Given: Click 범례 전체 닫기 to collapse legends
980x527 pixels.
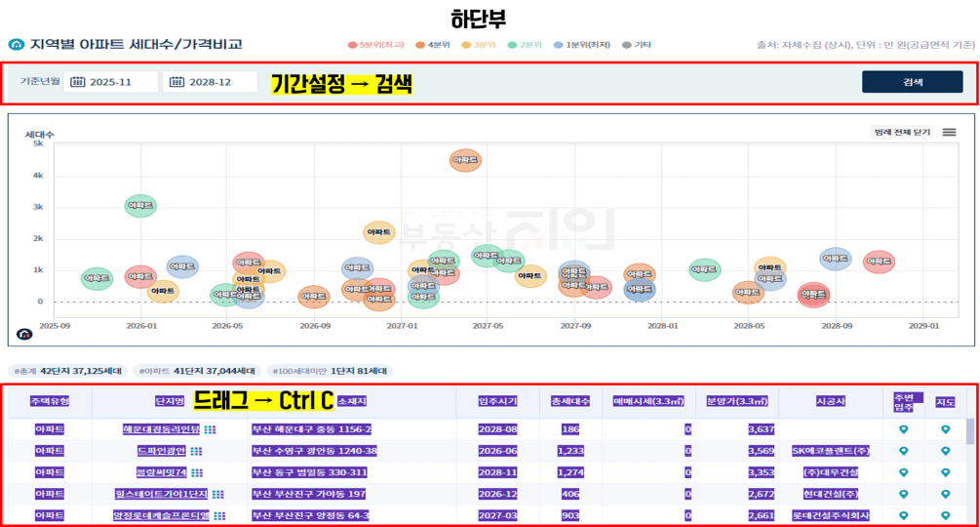Looking at the screenshot, I should point(902,132).
